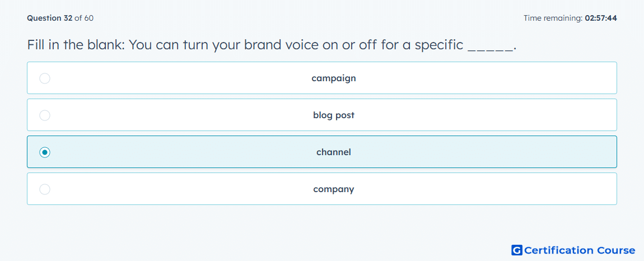This screenshot has width=644, height=261.
Task: Select the "campaign" radio button
Action: pyautogui.click(x=45, y=78)
